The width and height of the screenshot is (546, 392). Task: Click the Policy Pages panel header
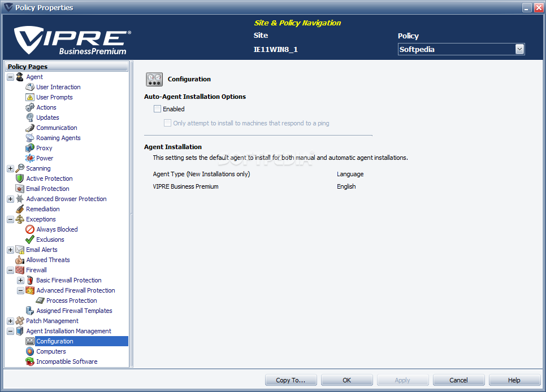click(67, 67)
